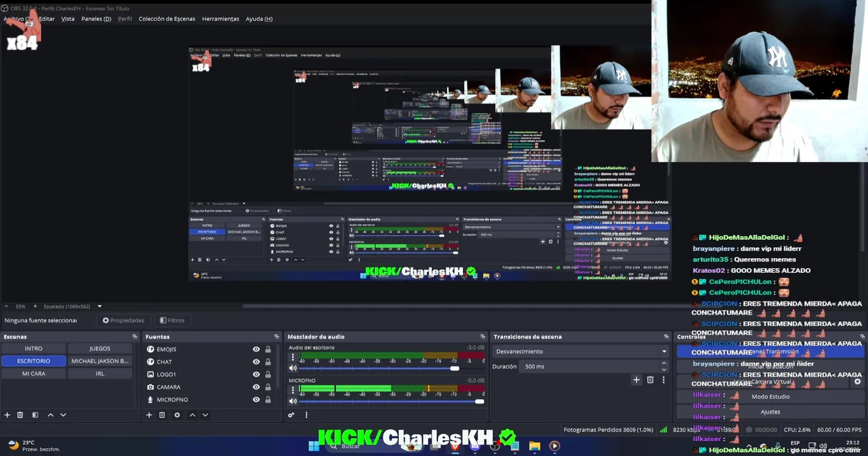Delete selected source with Fuentes trash icon

click(x=162, y=415)
